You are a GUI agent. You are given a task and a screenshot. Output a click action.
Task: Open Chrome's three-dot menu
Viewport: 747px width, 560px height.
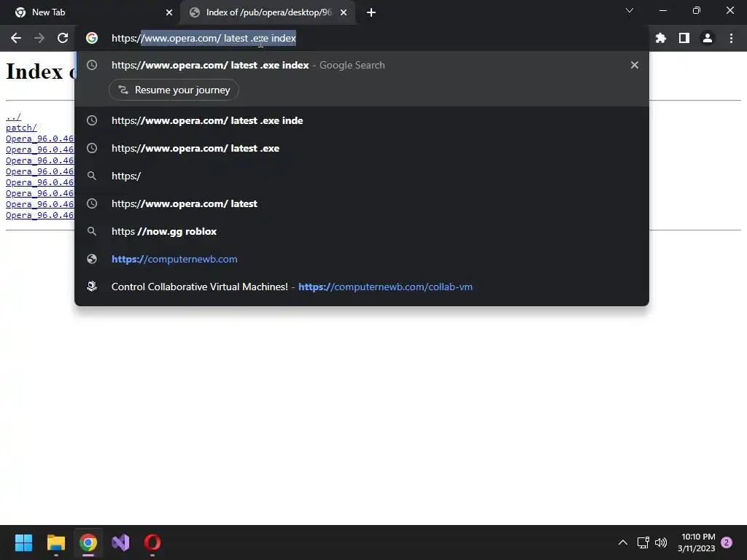[731, 38]
